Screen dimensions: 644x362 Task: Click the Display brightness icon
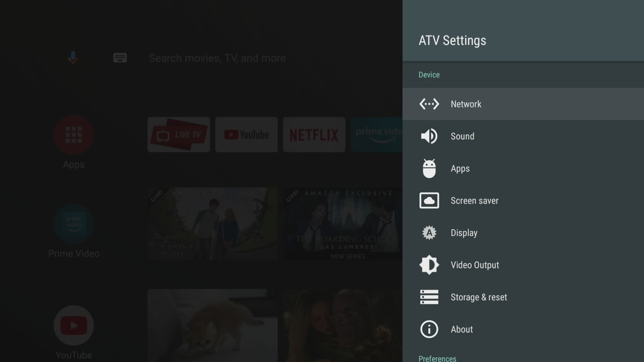pos(429,233)
